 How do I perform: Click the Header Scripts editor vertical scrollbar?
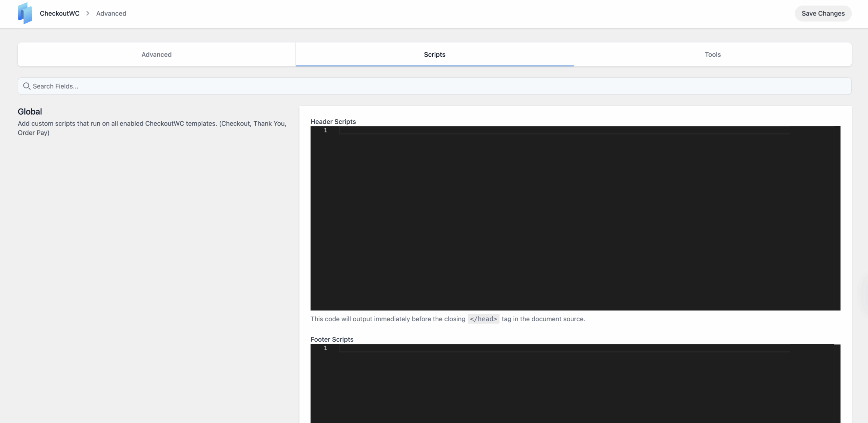[837, 217]
